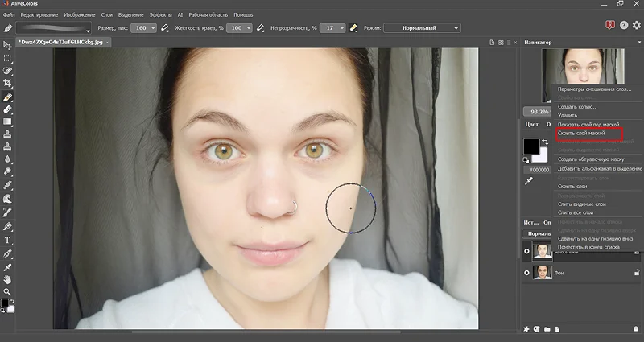The height and width of the screenshot is (342, 644).
Task: Create a new layer with the page icon
Action: click(557, 329)
